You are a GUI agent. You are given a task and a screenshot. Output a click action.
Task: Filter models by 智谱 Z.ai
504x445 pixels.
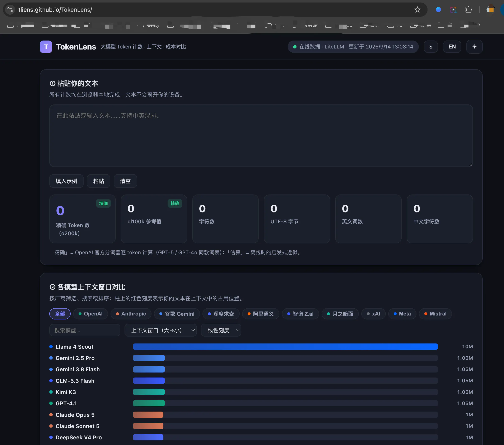click(300, 314)
